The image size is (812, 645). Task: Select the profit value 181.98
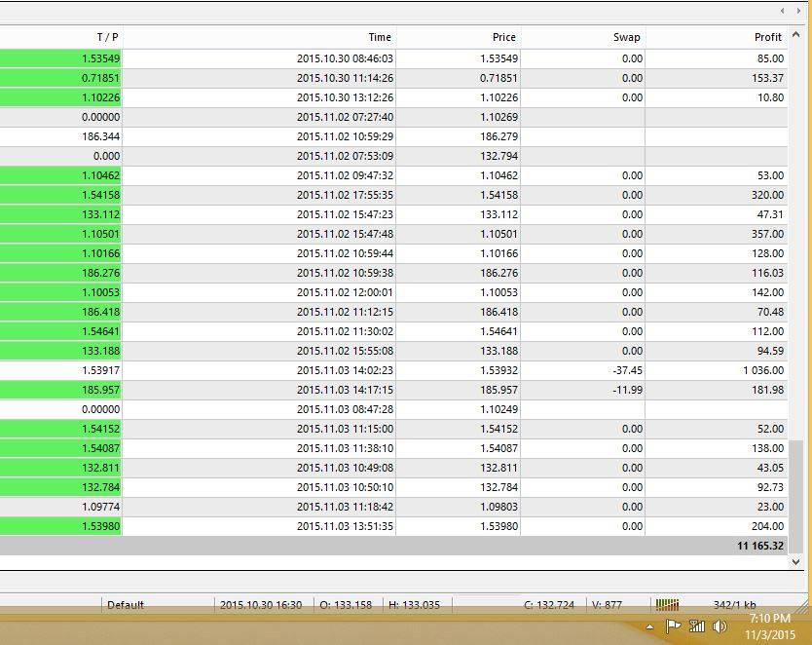[768, 390]
